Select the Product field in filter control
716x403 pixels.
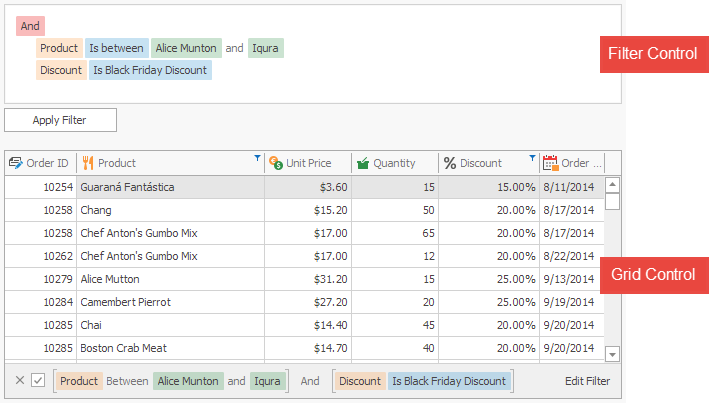click(x=59, y=48)
